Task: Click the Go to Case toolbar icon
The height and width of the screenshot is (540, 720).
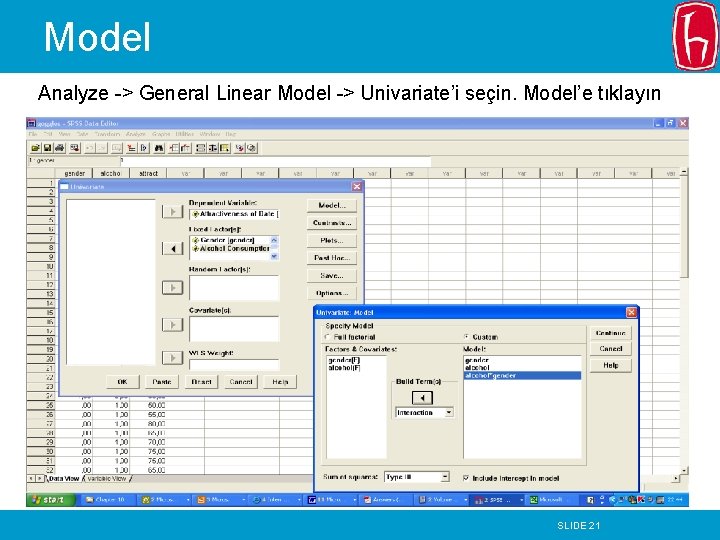Action: pyautogui.click(x=131, y=148)
